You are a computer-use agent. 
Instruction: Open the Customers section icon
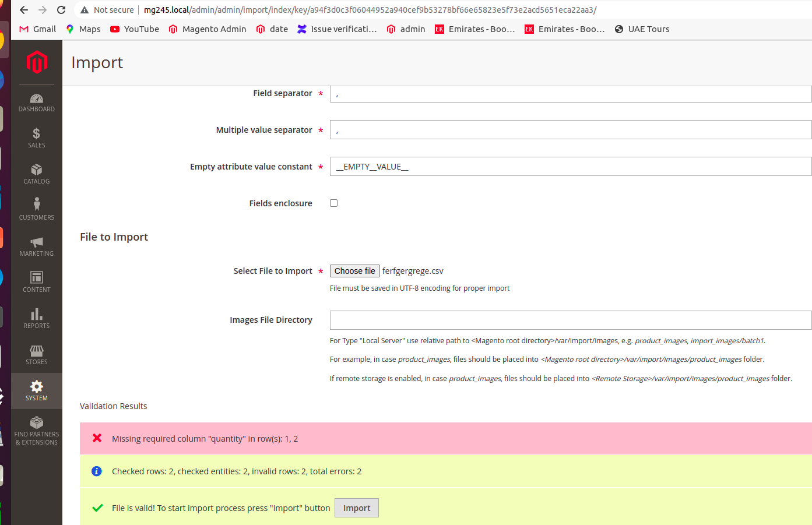[36, 210]
